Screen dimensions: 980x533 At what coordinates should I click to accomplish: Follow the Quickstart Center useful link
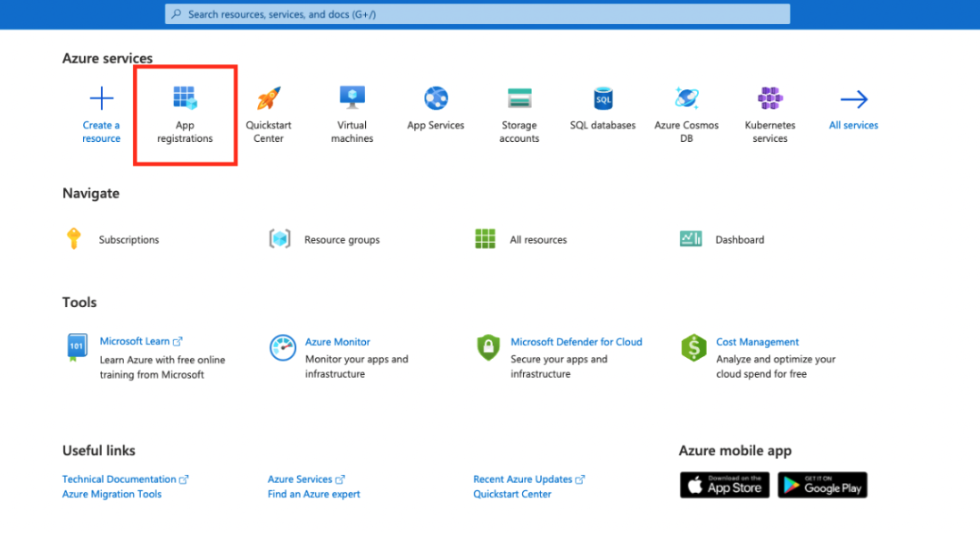coord(512,495)
